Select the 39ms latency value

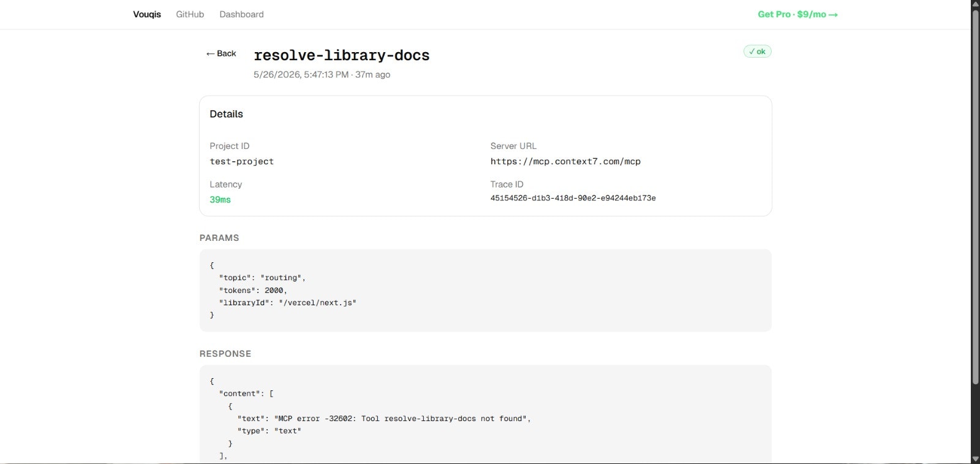pyautogui.click(x=221, y=199)
